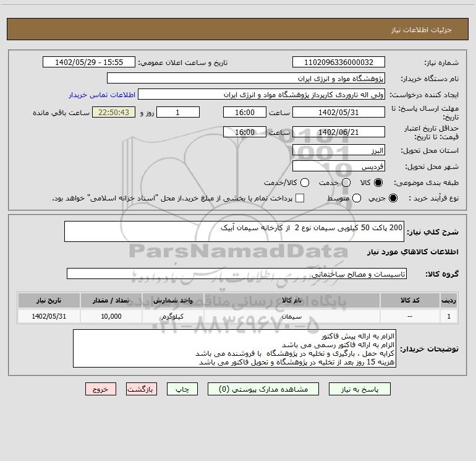This screenshot has height=461, width=476.
Task: Click the گروه کالا label
Action: pos(442,274)
